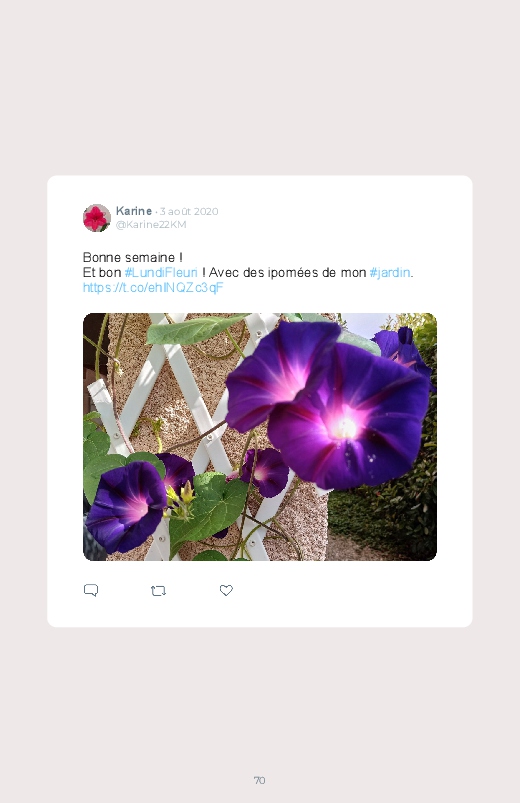Click the retweet arrows icon
Viewport: 520px width, 803px height.
click(x=158, y=591)
